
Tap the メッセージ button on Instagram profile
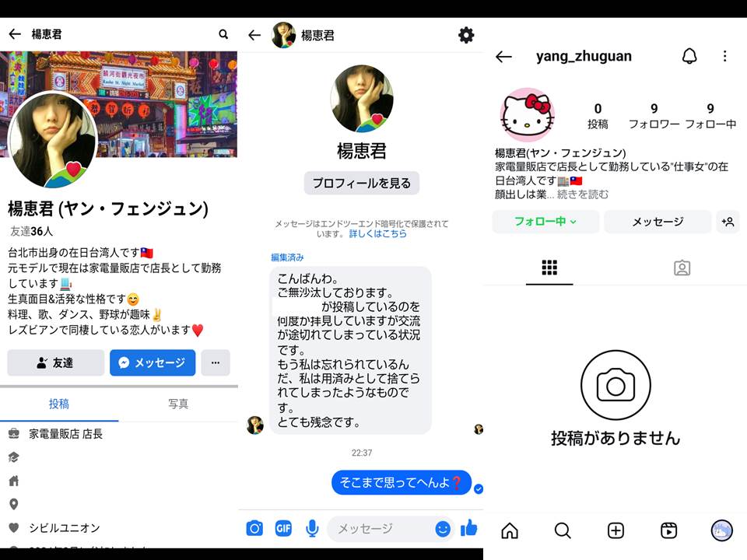coord(658,222)
